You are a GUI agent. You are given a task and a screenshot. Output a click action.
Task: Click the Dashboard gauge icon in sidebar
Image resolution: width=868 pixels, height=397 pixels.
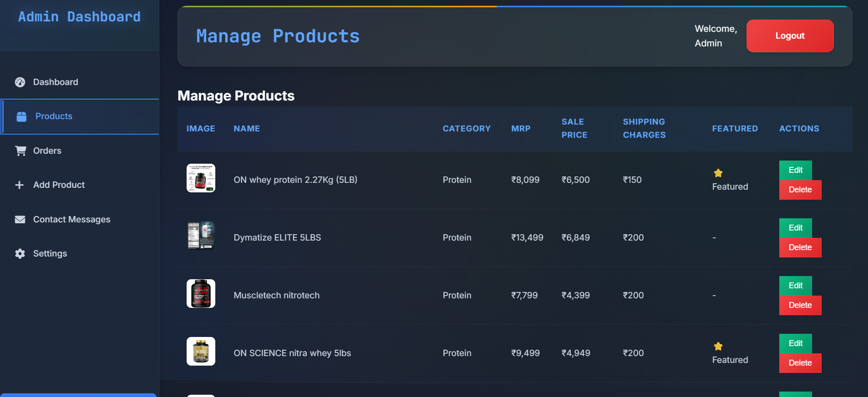[x=20, y=82]
